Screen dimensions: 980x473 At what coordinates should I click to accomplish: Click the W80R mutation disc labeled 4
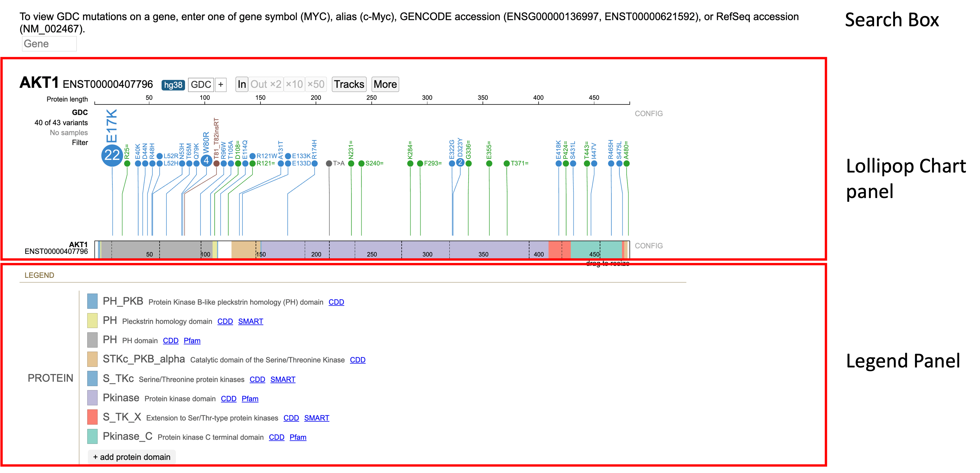coord(206,160)
